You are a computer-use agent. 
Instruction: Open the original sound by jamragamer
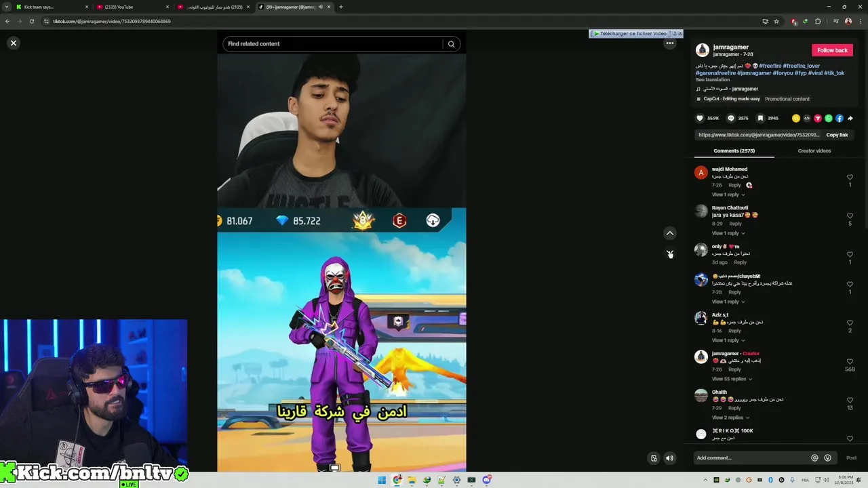coord(727,89)
